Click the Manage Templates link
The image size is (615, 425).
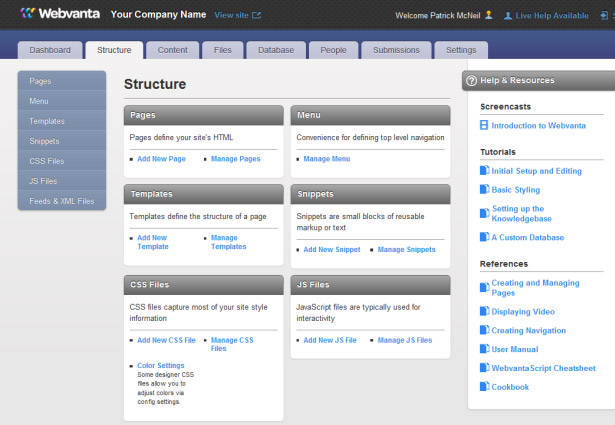coord(228,242)
